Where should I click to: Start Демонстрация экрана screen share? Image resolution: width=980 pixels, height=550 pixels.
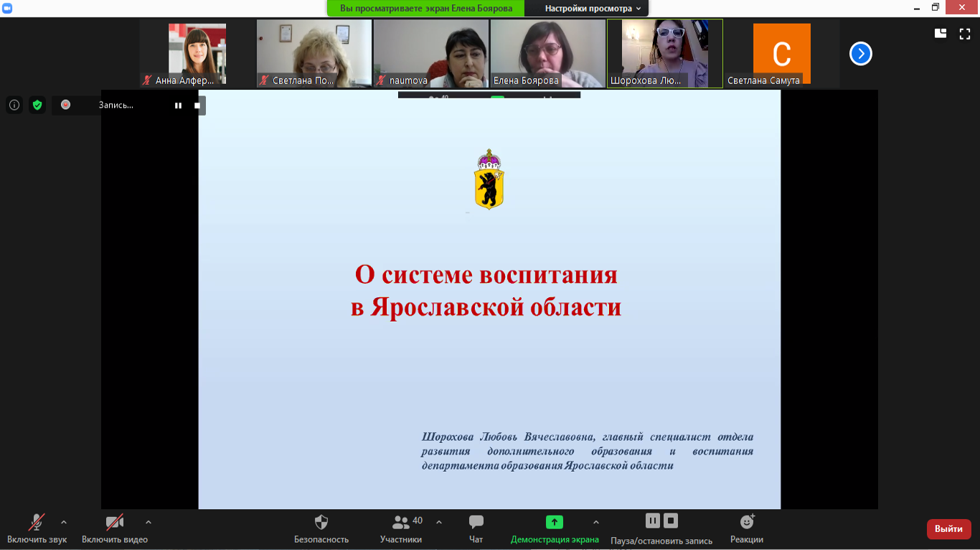(555, 530)
